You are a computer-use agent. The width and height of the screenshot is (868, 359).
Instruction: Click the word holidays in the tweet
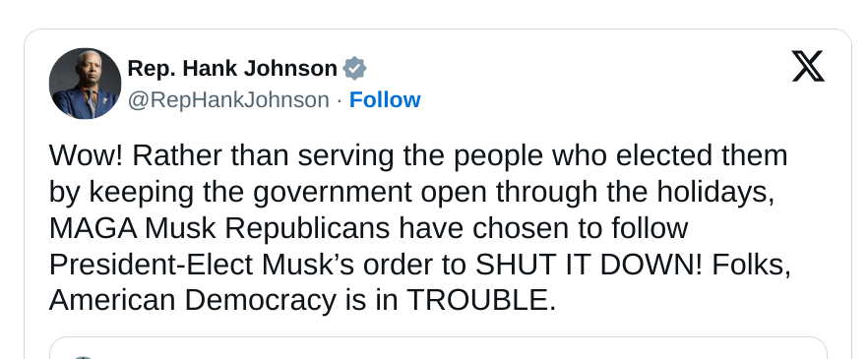pos(712,192)
